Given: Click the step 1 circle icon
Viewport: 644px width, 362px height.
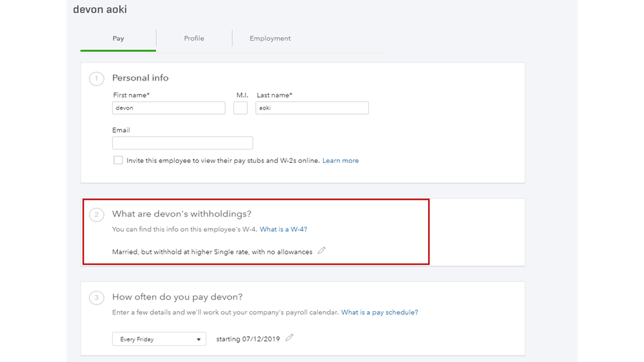Looking at the screenshot, I should 97,79.
